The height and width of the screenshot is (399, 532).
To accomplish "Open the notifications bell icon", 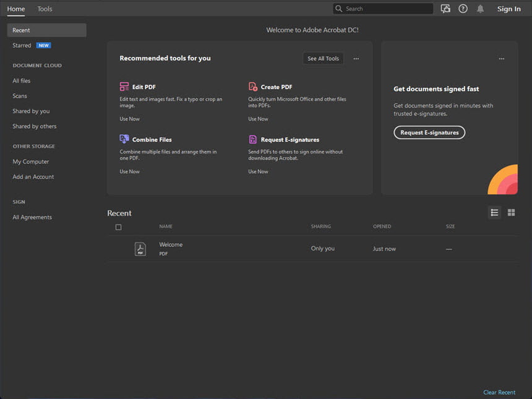I will coord(480,9).
